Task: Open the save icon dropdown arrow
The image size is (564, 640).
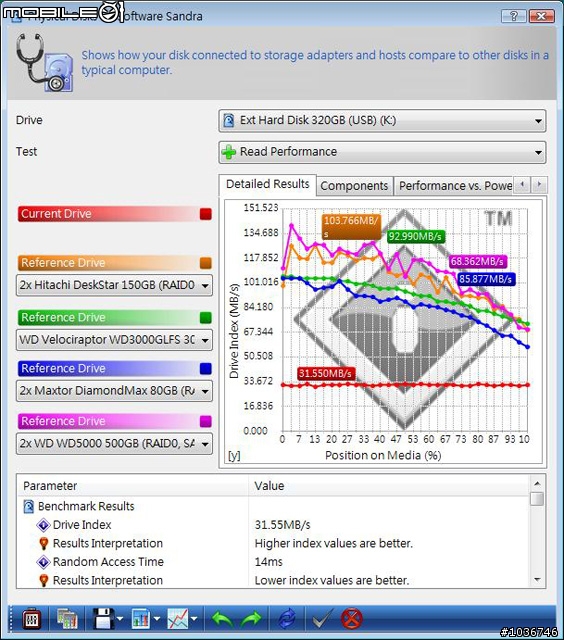Action: [x=120, y=619]
